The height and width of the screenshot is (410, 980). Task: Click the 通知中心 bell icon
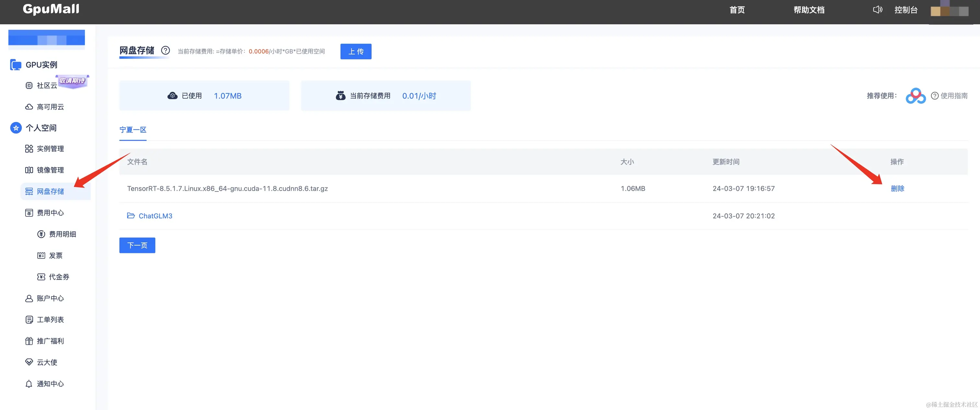(x=29, y=384)
